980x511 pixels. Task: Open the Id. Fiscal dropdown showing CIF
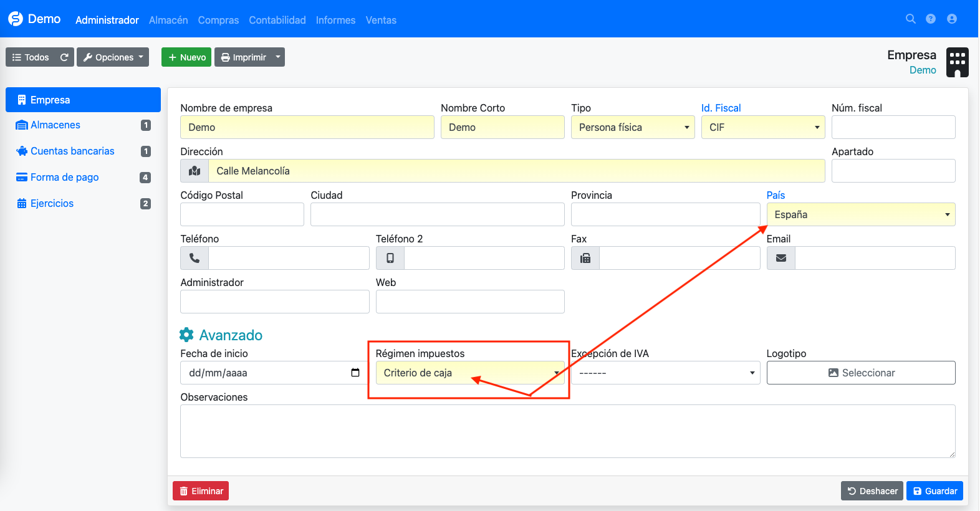(762, 127)
